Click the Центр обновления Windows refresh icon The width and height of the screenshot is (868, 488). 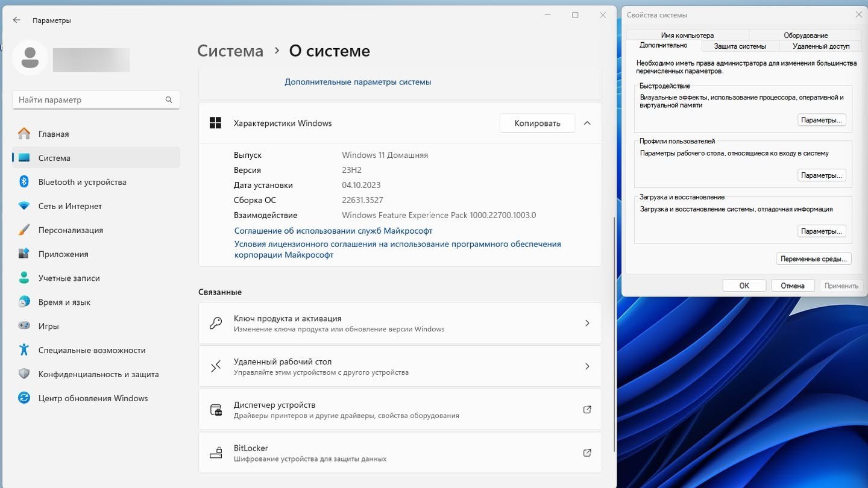click(24, 398)
